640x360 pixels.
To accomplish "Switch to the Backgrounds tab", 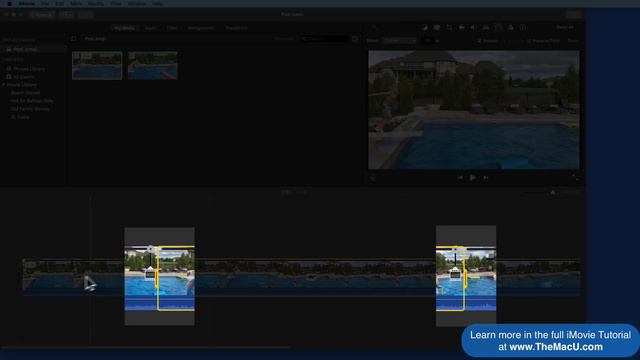I will coord(201,28).
